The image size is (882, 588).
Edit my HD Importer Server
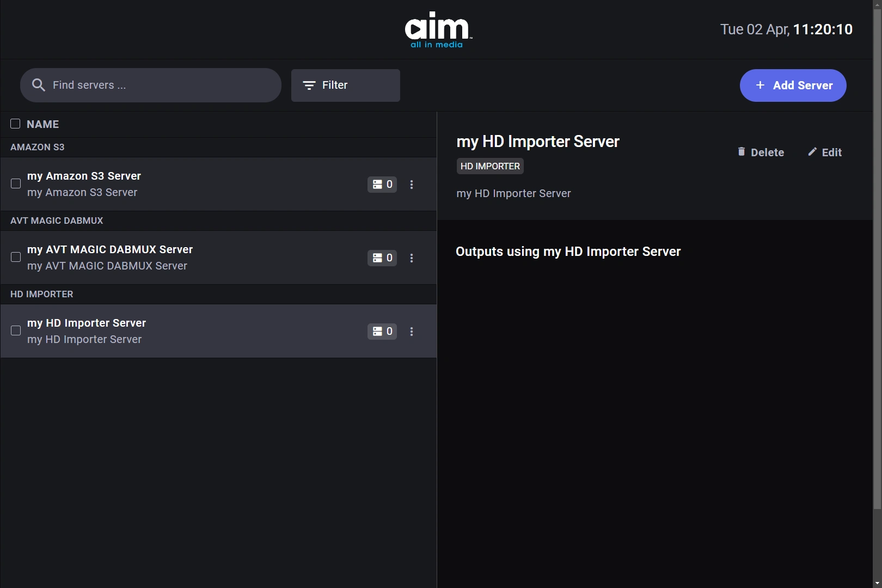coord(825,152)
